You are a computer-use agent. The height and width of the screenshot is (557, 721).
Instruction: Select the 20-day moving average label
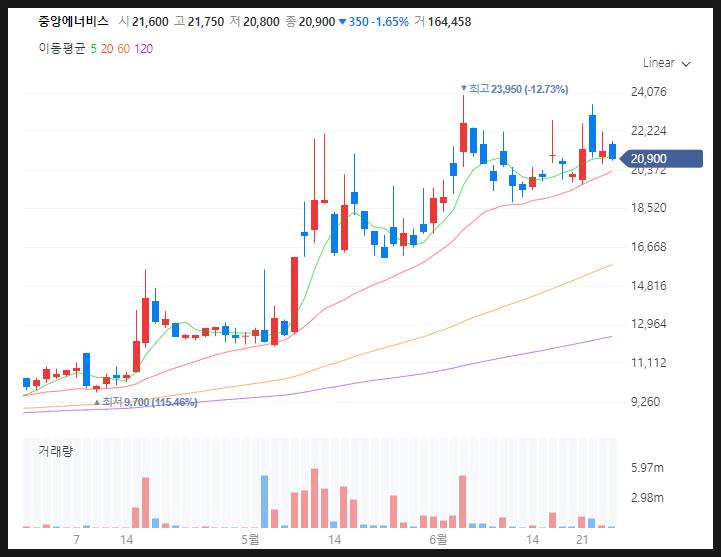107,49
